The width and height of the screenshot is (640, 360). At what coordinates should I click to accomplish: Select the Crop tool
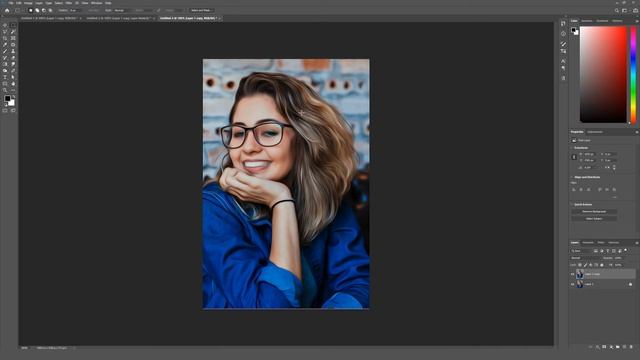(x=5, y=38)
